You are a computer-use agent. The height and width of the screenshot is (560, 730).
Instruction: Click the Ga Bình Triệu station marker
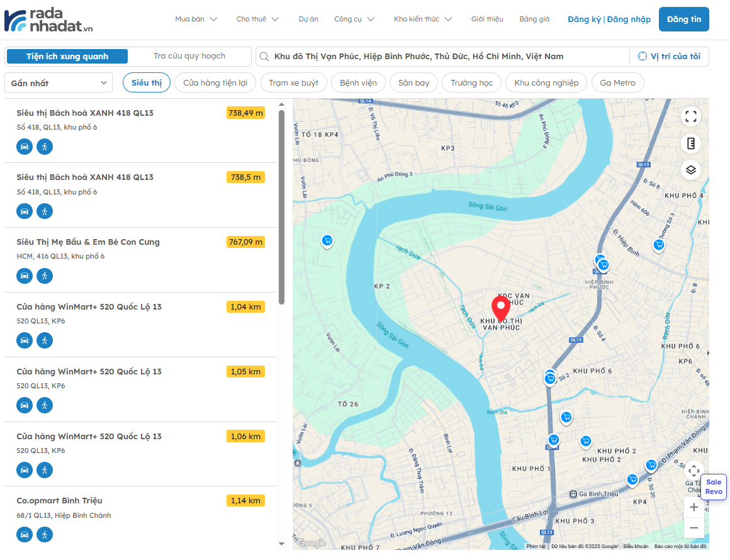click(x=573, y=495)
